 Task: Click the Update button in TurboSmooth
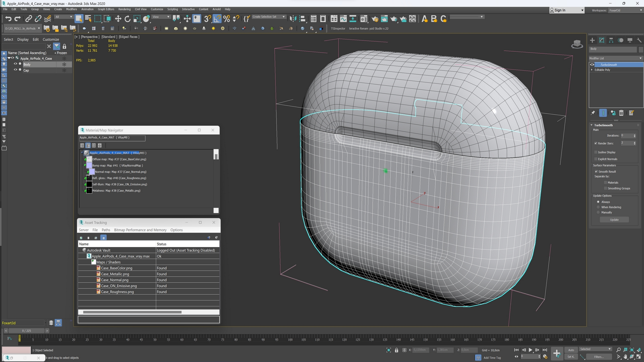click(614, 220)
